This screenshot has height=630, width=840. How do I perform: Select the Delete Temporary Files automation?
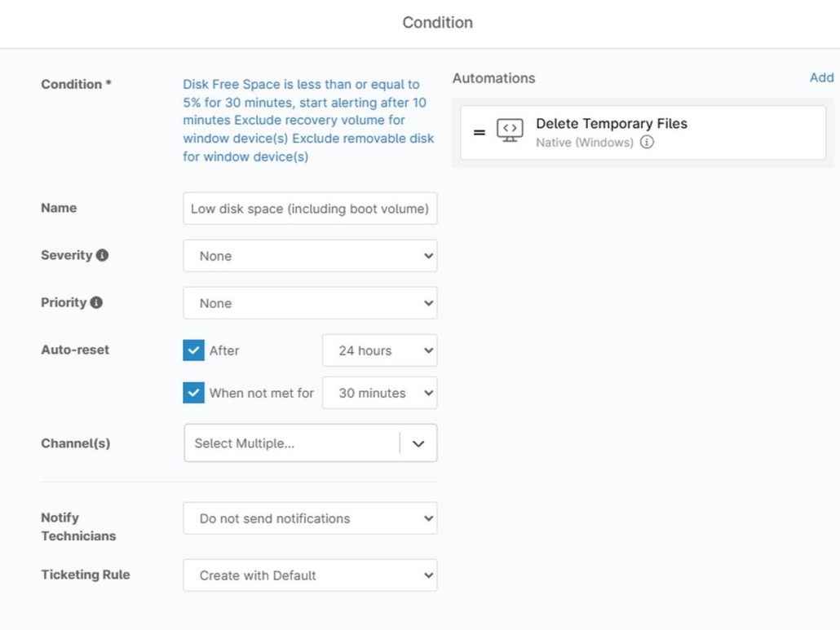point(611,124)
